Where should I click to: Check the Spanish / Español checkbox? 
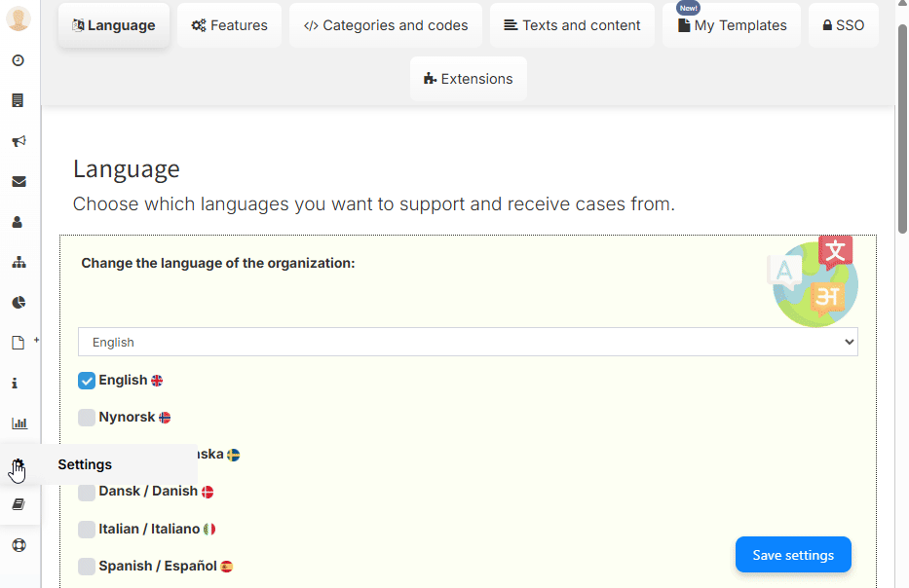[87, 566]
